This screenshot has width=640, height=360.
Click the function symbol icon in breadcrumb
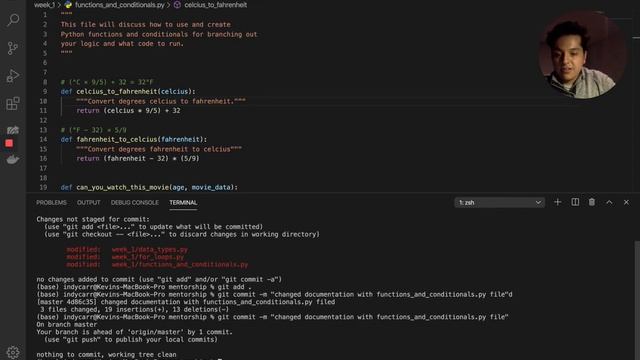click(177, 5)
